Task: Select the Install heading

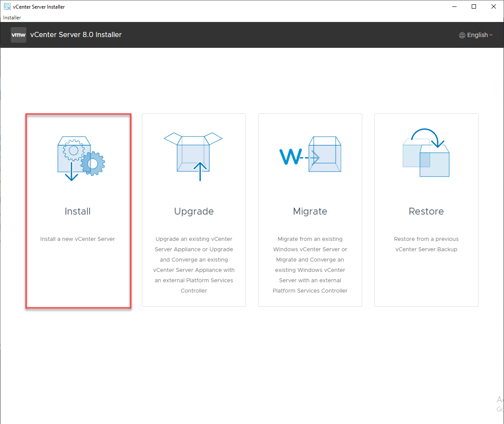Action: [x=78, y=211]
